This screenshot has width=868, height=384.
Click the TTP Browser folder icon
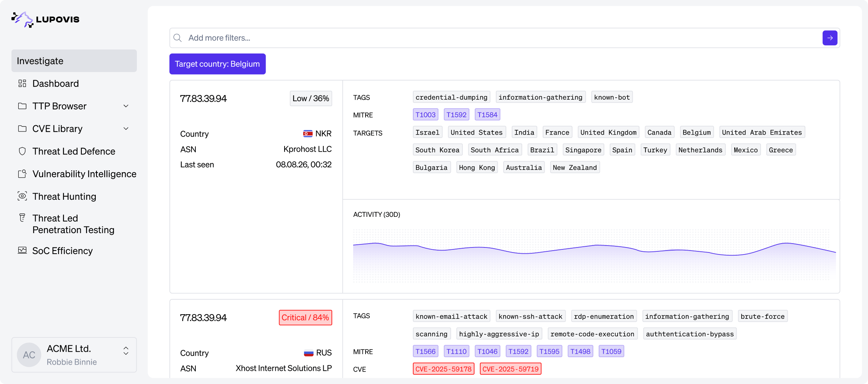tap(22, 106)
